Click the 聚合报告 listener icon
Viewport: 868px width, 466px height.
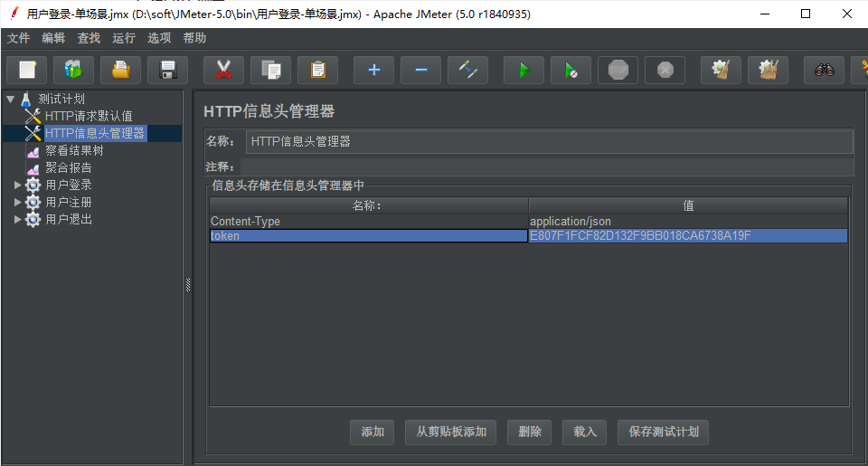pos(33,168)
